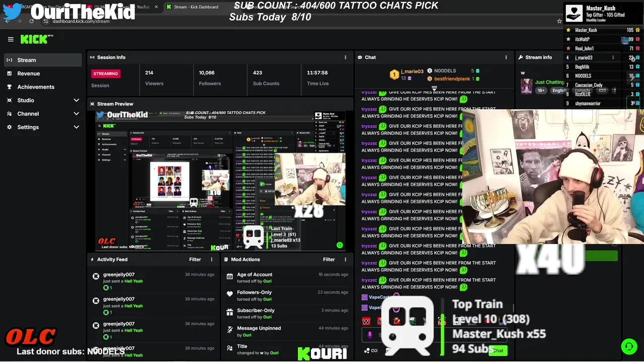The width and height of the screenshot is (644, 362).
Task: Reload the page with browser refresh icon
Action: [x=32, y=21]
